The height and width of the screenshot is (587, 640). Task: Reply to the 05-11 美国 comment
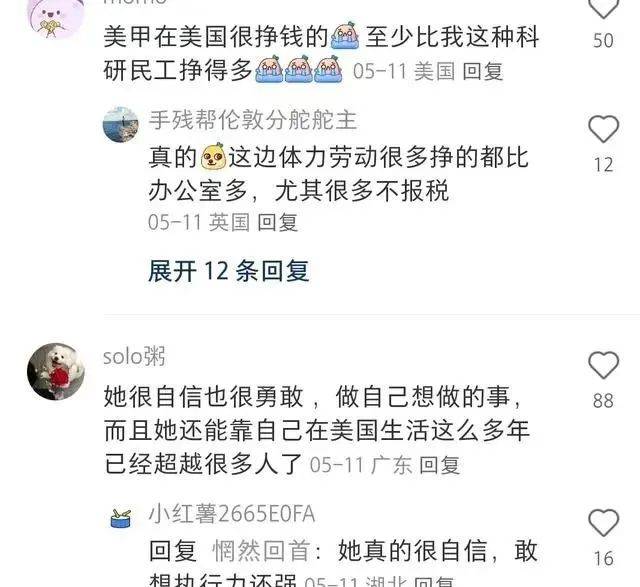pyautogui.click(x=482, y=72)
